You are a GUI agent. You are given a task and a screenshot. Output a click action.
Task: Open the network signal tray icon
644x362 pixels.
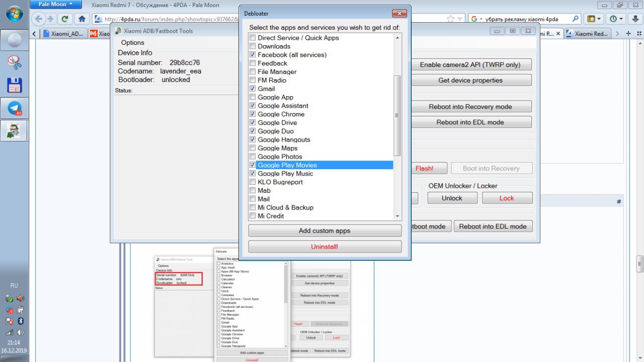9,332
